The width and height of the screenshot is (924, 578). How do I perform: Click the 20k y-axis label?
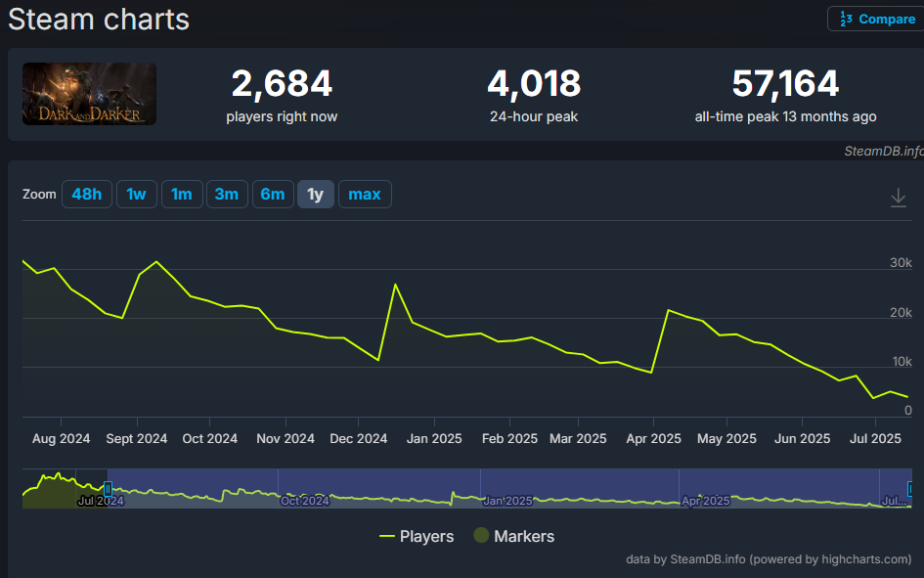[x=901, y=312]
